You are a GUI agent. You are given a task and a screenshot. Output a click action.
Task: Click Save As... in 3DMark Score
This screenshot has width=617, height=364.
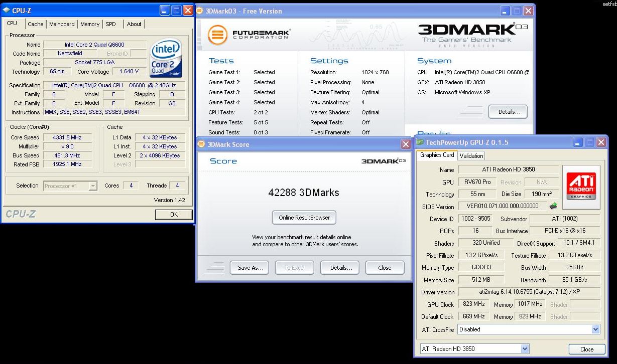250,268
